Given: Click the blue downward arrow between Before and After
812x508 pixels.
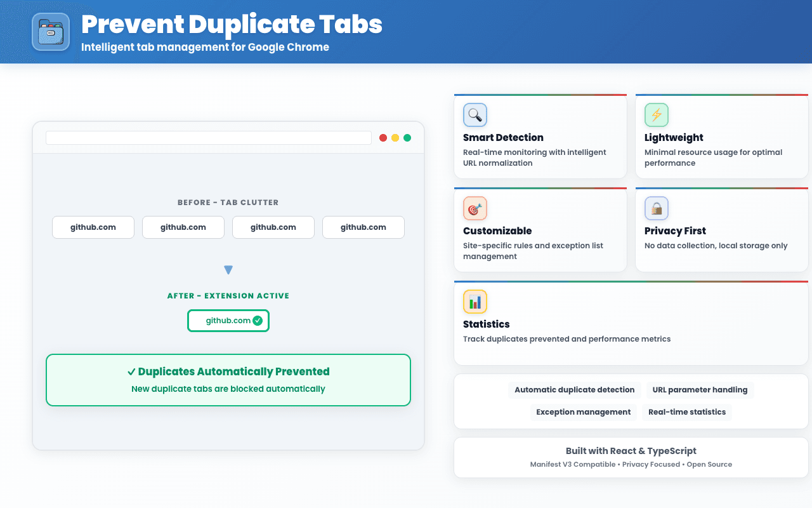Looking at the screenshot, I should point(228,269).
